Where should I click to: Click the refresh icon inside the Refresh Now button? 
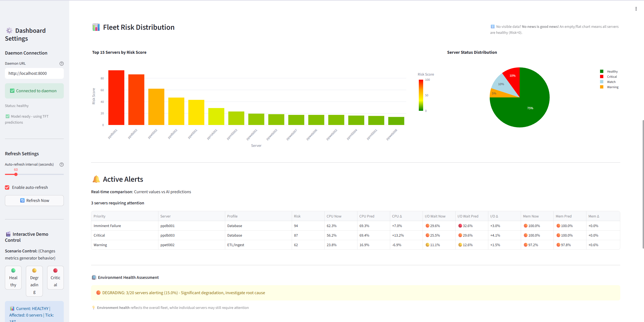[x=23, y=200]
